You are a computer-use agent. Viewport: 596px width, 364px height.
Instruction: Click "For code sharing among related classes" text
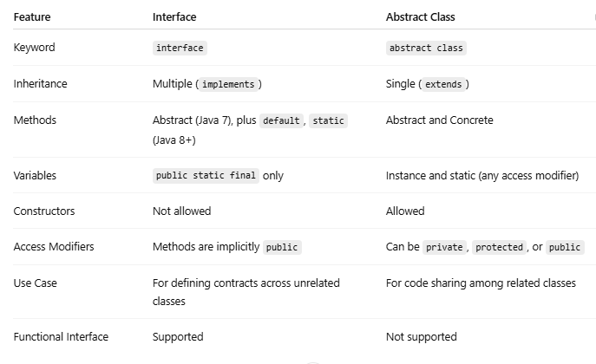click(481, 283)
